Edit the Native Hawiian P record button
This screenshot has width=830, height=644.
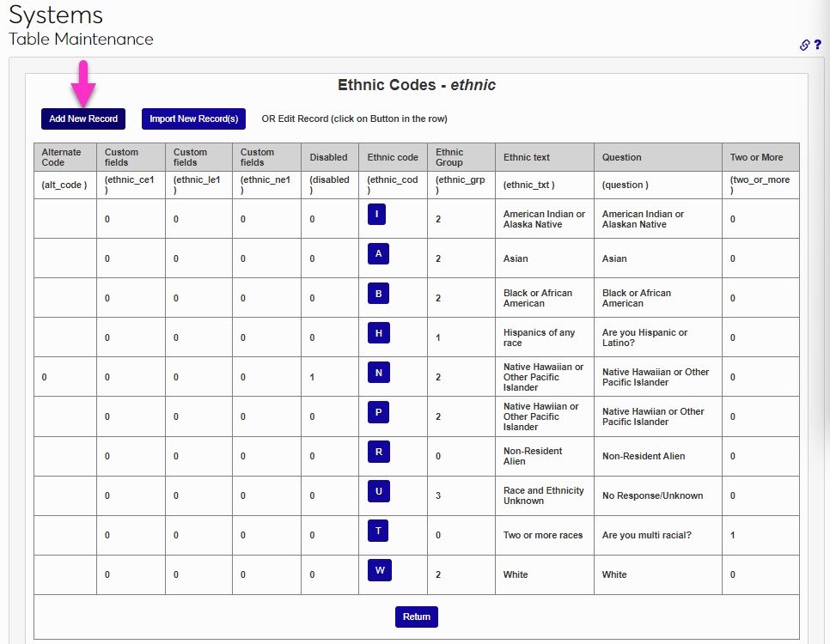pos(378,412)
